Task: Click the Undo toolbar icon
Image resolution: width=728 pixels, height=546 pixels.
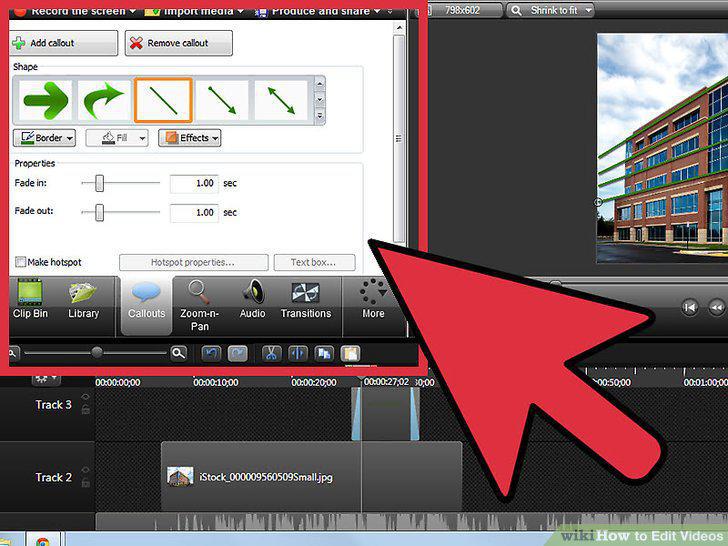Action: pos(211,354)
